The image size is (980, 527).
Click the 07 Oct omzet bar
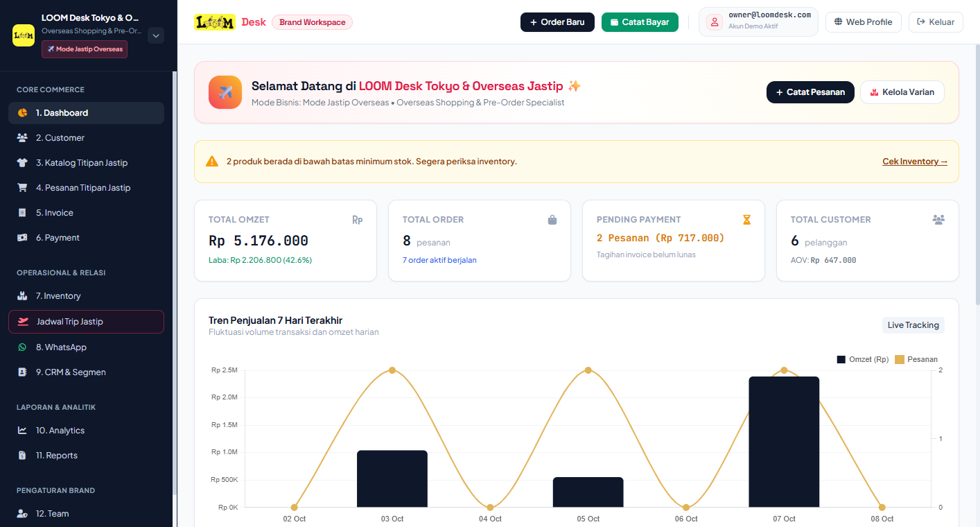(784, 442)
